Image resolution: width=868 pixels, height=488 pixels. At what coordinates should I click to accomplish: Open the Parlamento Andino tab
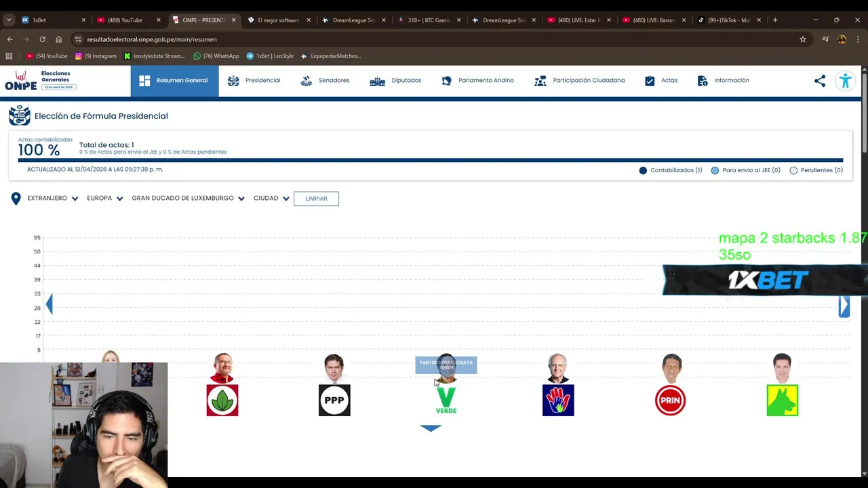point(477,81)
